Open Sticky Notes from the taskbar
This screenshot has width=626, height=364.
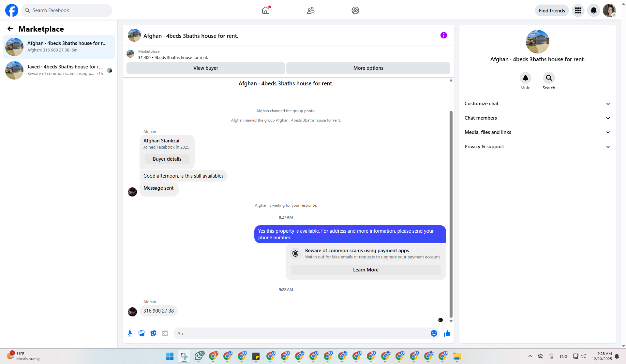(256, 356)
